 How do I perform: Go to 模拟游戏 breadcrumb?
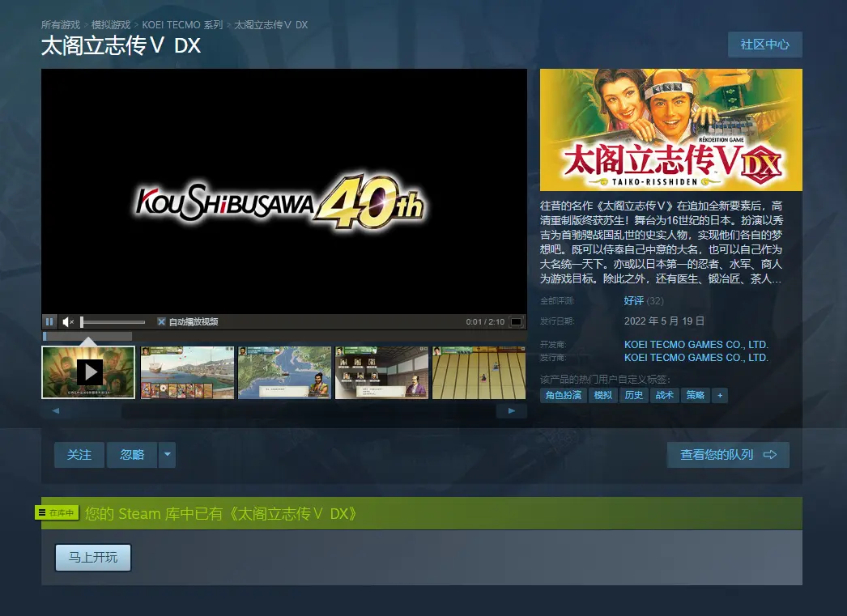click(111, 25)
